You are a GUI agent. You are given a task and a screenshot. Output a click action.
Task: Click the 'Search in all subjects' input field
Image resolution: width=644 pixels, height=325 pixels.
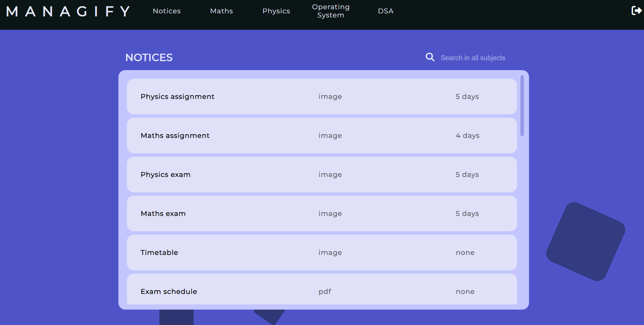coord(473,57)
